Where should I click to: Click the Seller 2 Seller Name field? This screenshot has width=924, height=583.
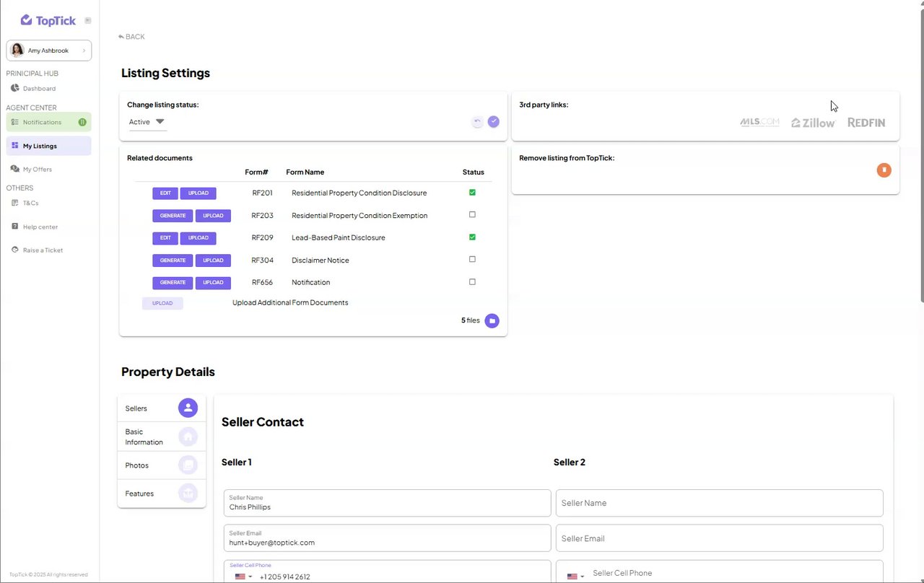click(x=719, y=503)
